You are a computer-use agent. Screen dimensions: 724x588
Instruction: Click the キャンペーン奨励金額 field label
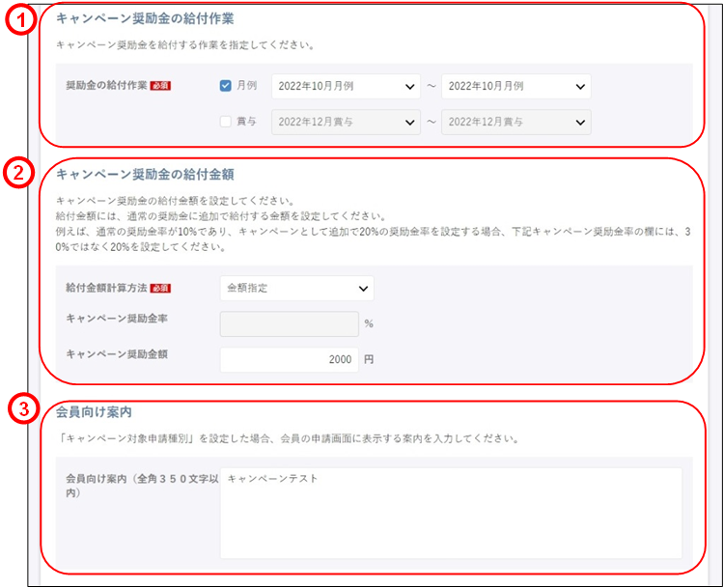[117, 354]
